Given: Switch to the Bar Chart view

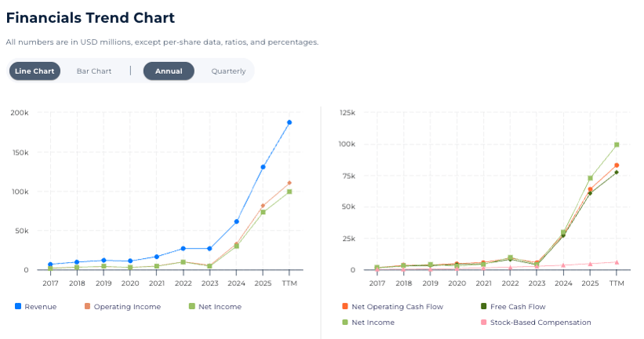Looking at the screenshot, I should point(94,71).
